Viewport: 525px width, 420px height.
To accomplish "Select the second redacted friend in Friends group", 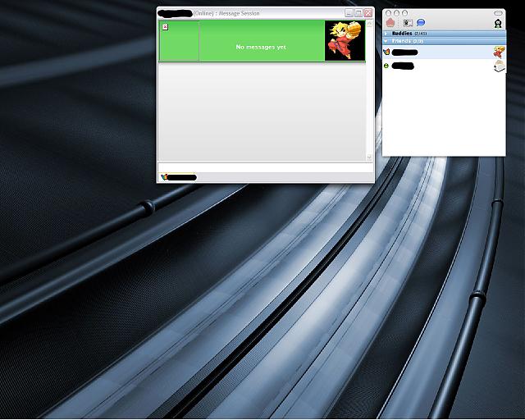I will pyautogui.click(x=444, y=66).
